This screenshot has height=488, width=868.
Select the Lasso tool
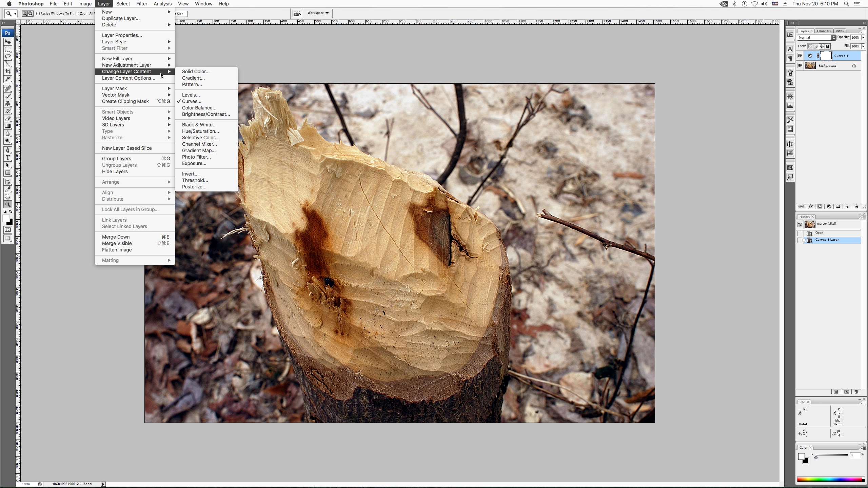[x=8, y=57]
